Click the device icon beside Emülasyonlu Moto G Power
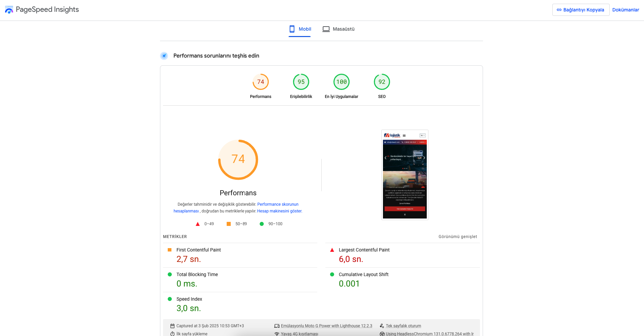The height and width of the screenshot is (336, 644). [x=277, y=326]
